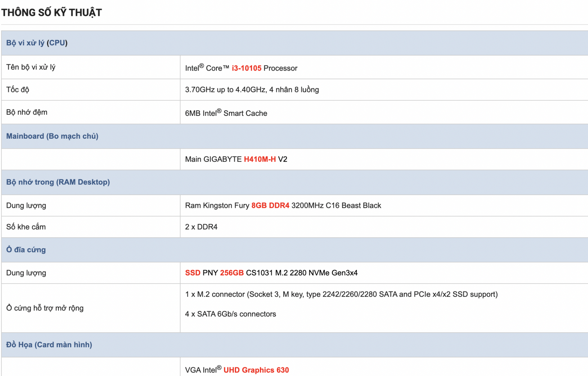
Task: Select the 6MB Intel Smart Cache value
Action: (226, 113)
